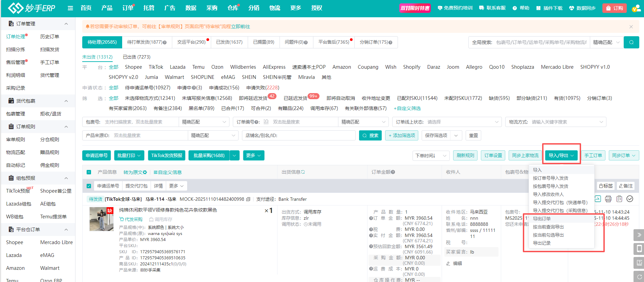
Task: Click refresh icon beside 出货信息 header
Action: pos(303,172)
